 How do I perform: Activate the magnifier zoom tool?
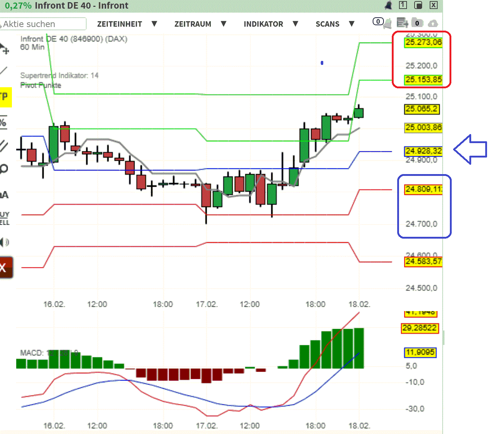click(3, 168)
